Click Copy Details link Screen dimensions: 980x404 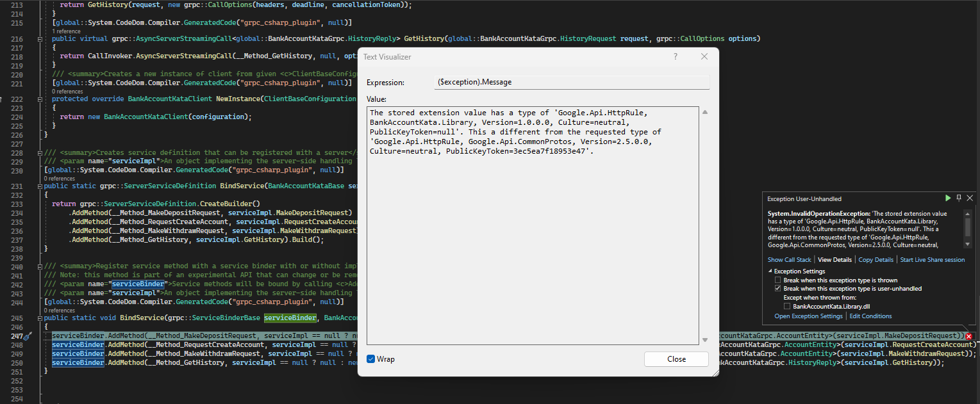(x=876, y=260)
